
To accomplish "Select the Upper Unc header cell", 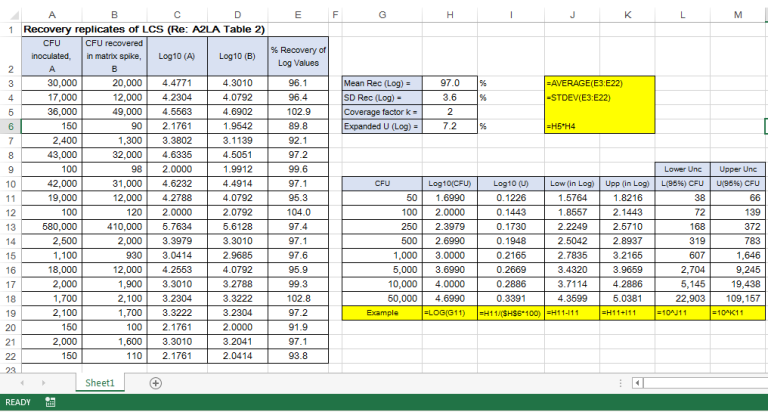I will click(737, 169).
